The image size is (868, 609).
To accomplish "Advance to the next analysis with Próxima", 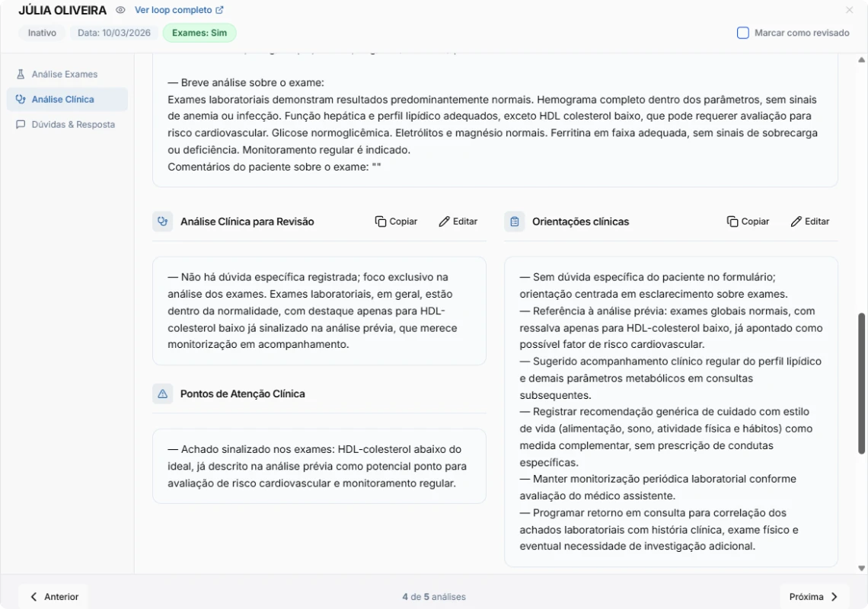I will (x=814, y=597).
